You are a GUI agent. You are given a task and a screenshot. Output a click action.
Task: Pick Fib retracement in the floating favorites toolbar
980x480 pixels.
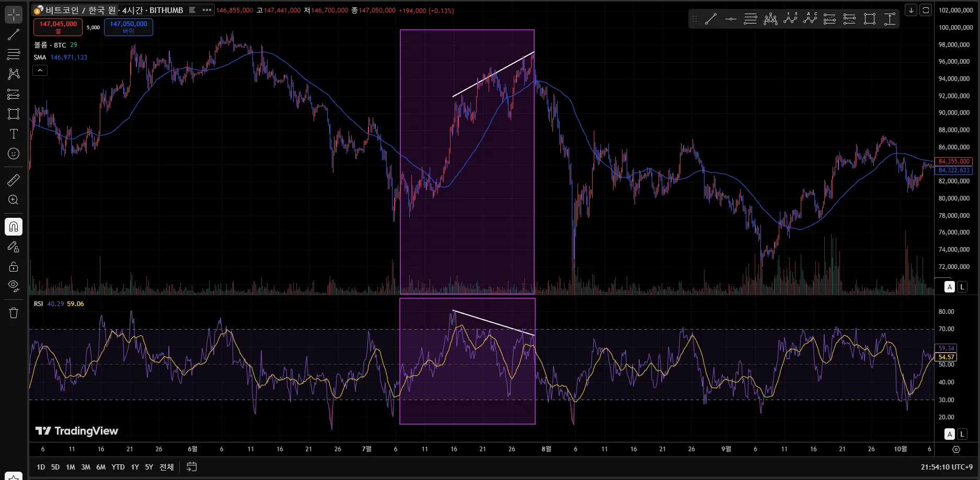pyautogui.click(x=751, y=19)
